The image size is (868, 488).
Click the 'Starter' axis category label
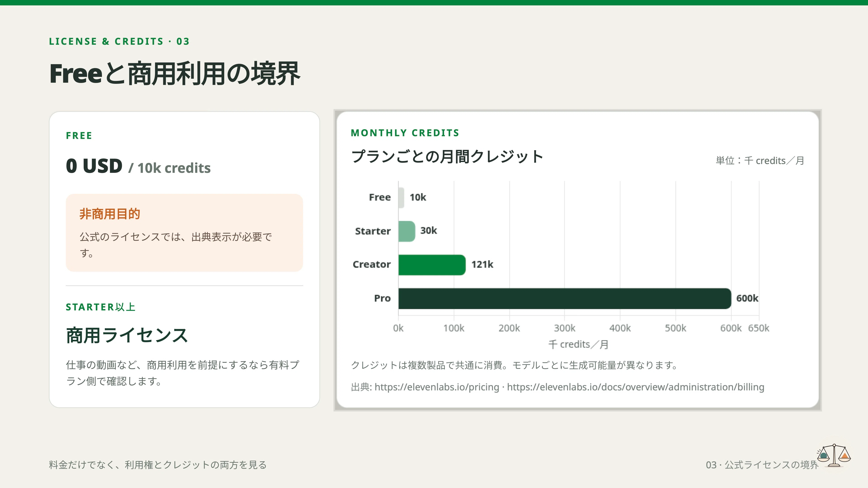pyautogui.click(x=373, y=231)
